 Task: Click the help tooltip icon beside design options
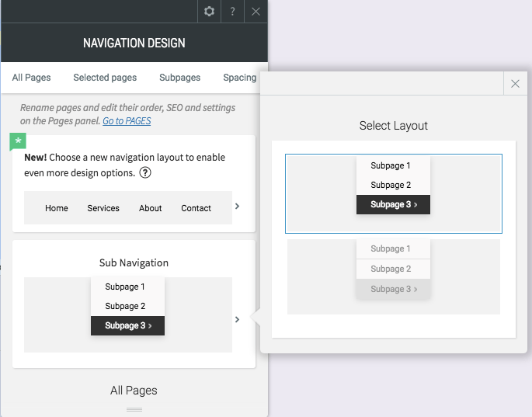coord(145,172)
